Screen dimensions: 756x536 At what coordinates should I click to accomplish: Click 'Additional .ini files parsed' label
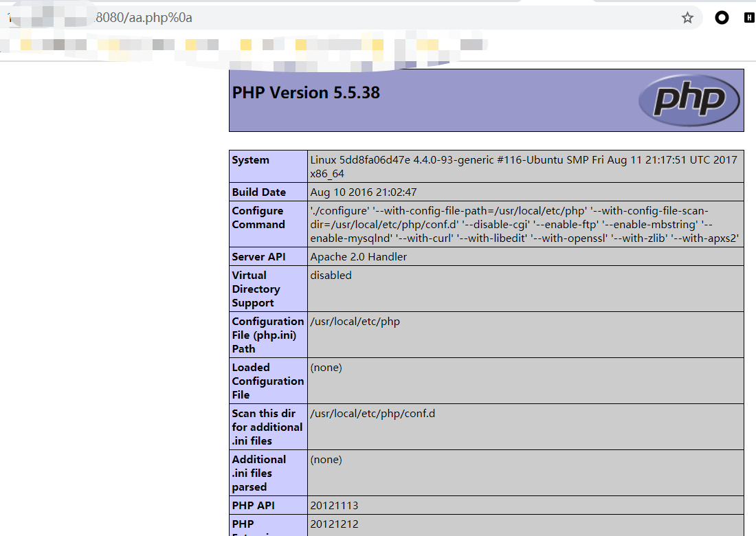pos(259,473)
